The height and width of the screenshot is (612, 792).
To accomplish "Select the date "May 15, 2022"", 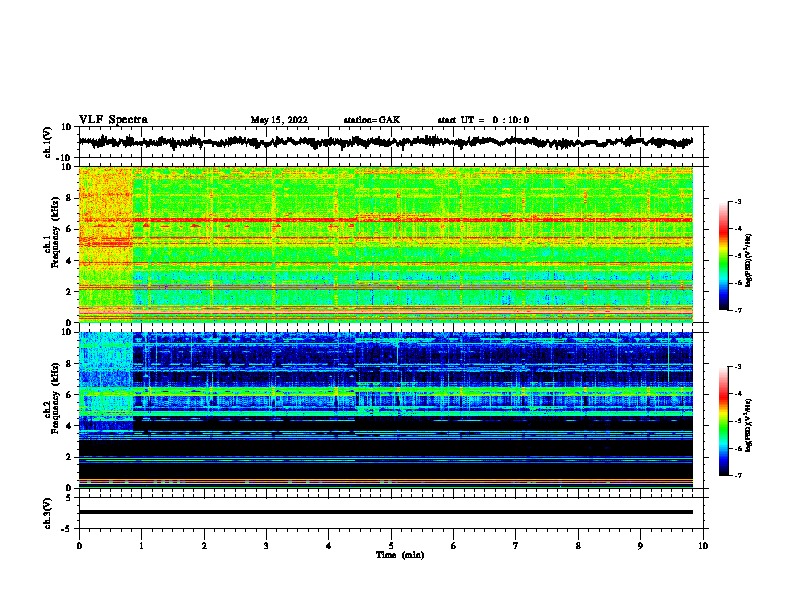I will pyautogui.click(x=279, y=120).
